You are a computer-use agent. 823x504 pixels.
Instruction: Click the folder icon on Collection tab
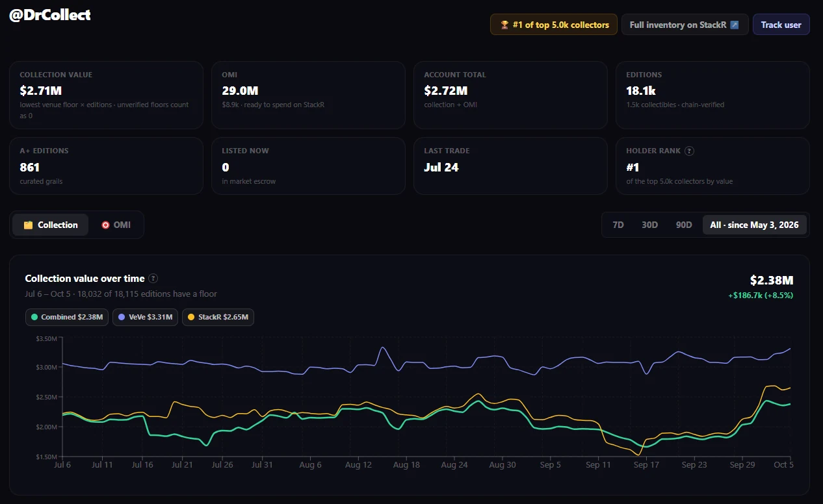[x=28, y=225]
